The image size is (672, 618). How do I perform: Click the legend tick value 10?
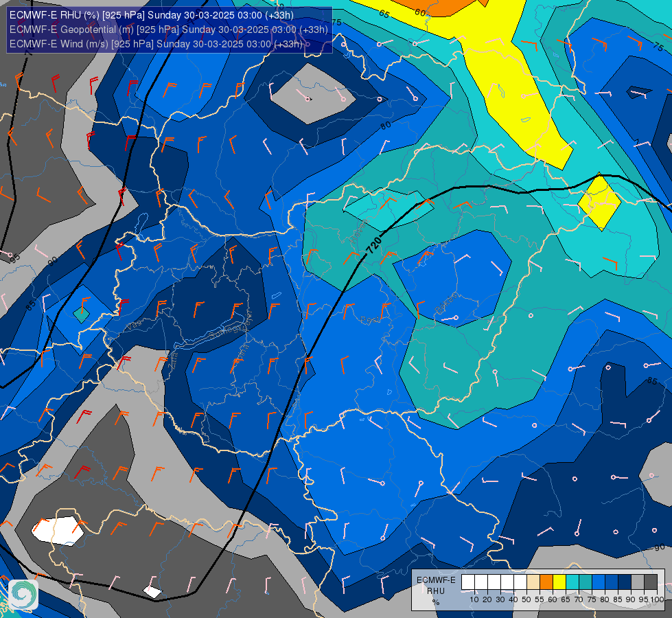tap(474, 599)
